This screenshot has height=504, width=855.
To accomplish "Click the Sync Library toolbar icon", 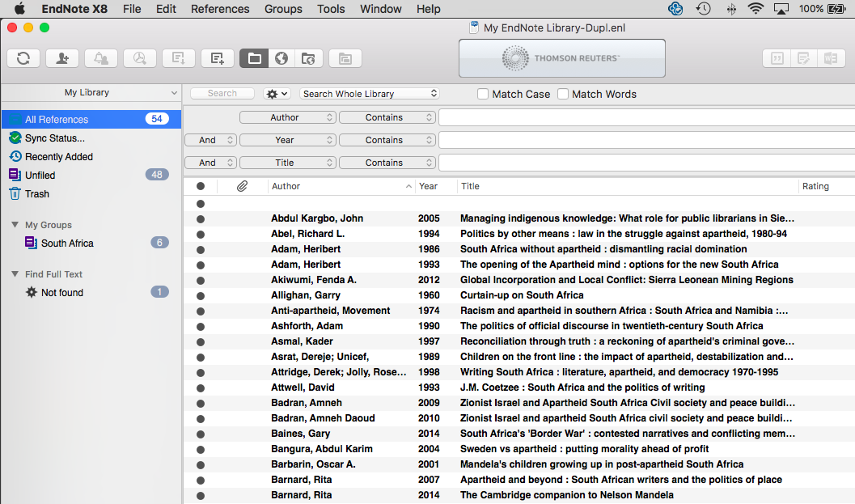I will click(23, 58).
